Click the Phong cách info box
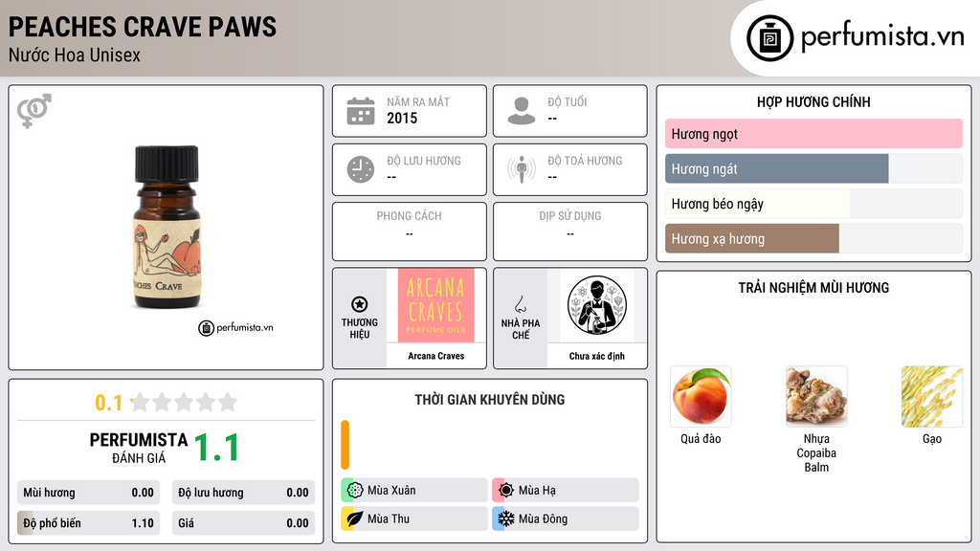 [410, 231]
